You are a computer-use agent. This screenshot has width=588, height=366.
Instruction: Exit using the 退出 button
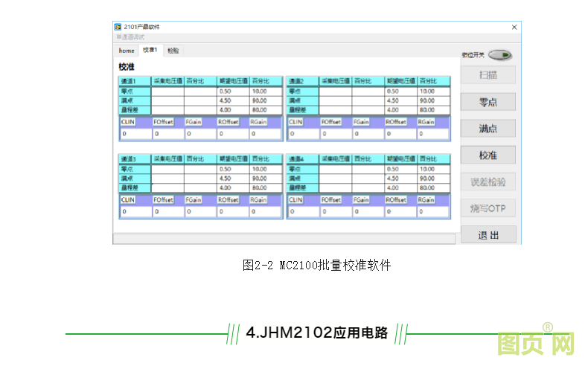pyautogui.click(x=488, y=235)
